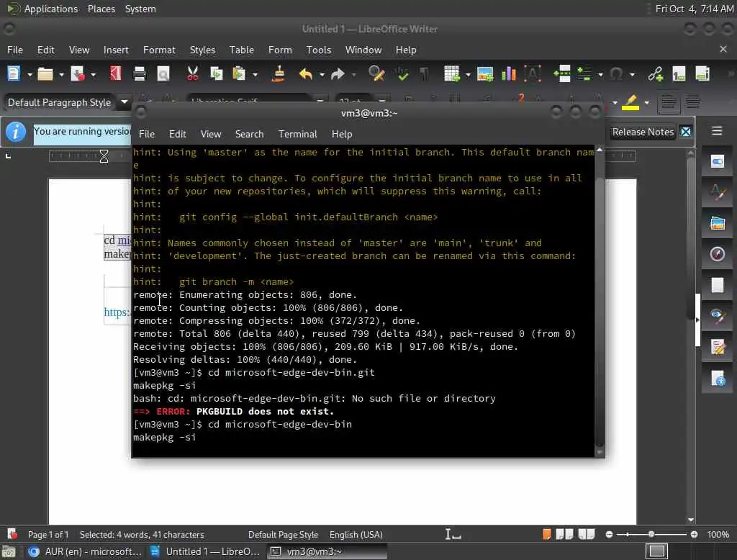
Task: Click the Cut scissors icon
Action: tap(193, 74)
